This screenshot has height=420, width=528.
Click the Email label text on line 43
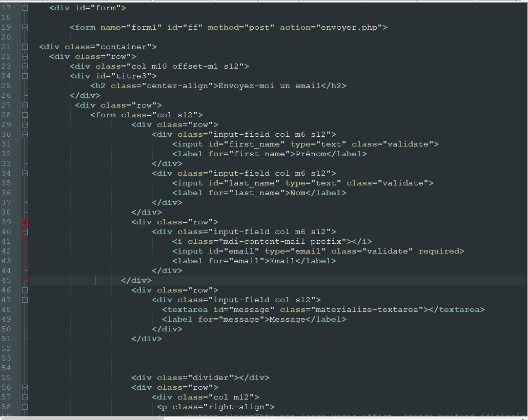pyautogui.click(x=282, y=261)
